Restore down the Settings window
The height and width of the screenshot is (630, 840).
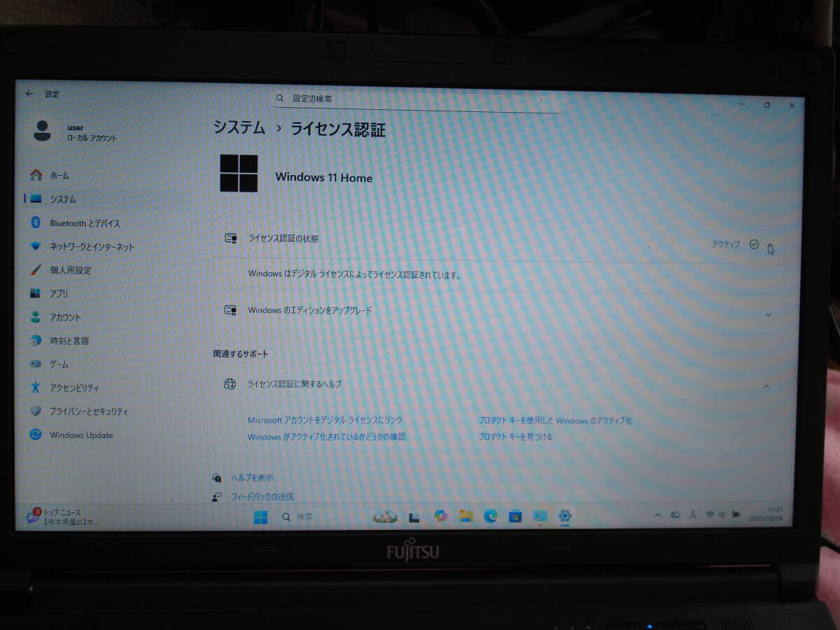pos(767,105)
